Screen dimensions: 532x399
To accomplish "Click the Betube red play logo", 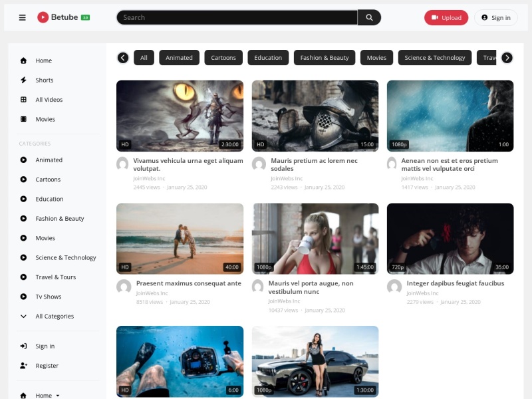I will [x=43, y=17].
